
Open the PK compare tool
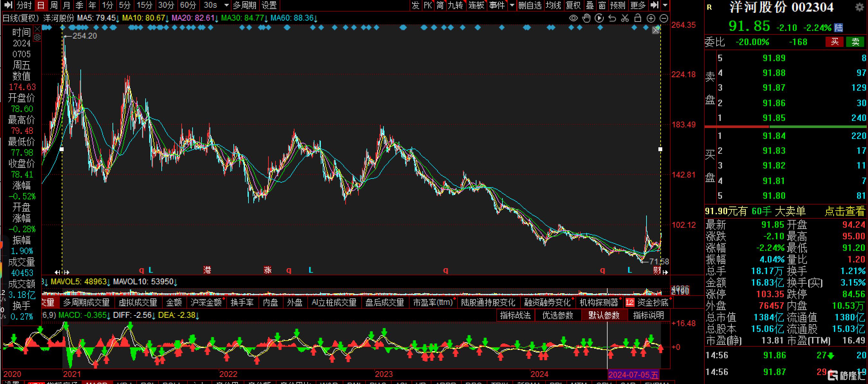click(428, 5)
